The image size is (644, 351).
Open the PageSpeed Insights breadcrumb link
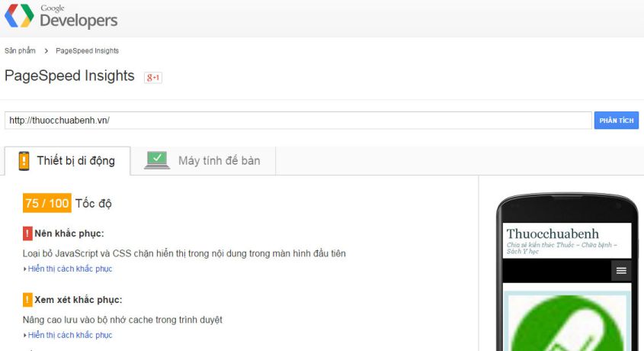point(87,50)
